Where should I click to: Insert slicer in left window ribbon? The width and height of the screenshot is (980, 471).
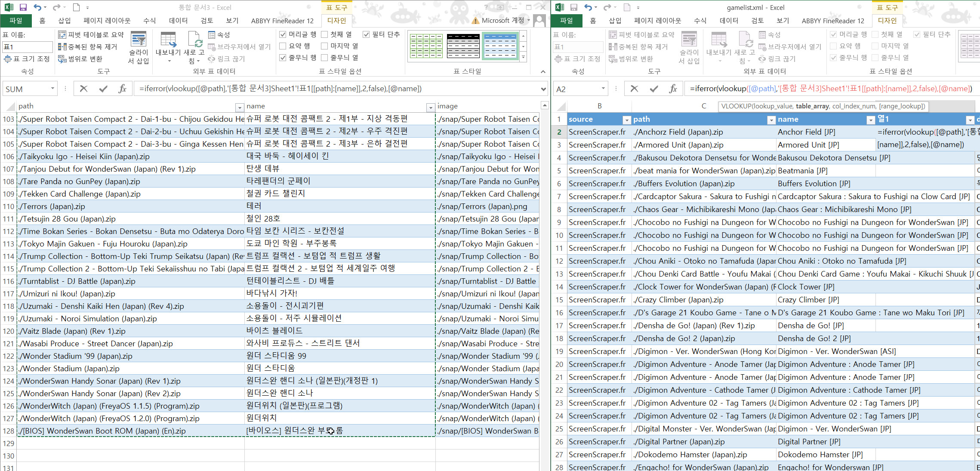coord(139,47)
